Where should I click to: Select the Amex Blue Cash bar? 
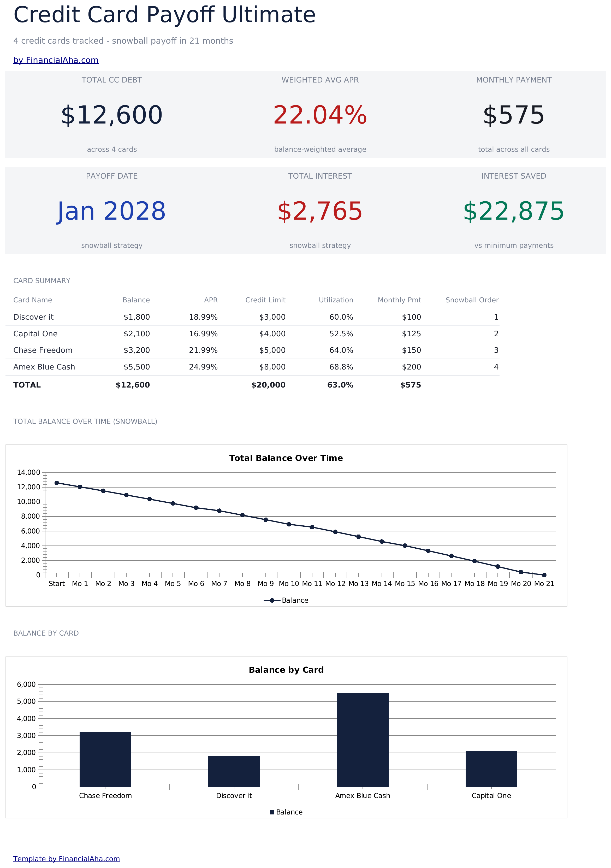point(362,740)
